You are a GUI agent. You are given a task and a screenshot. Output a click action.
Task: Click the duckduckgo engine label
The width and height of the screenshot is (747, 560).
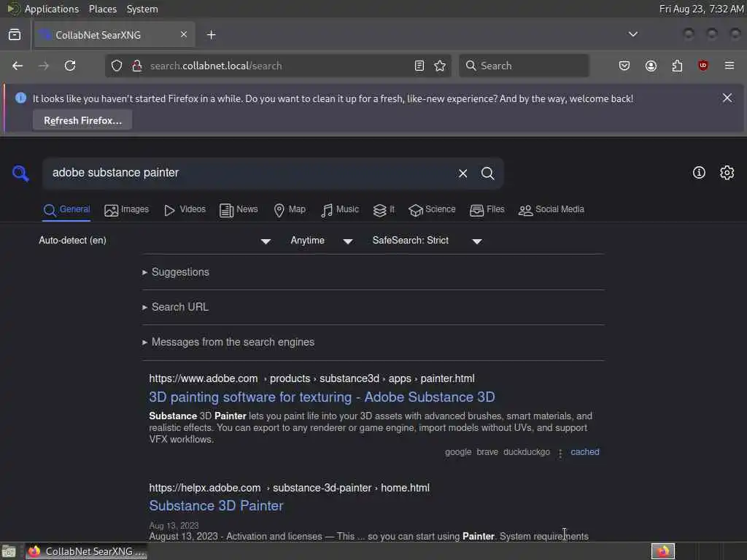[527, 452]
